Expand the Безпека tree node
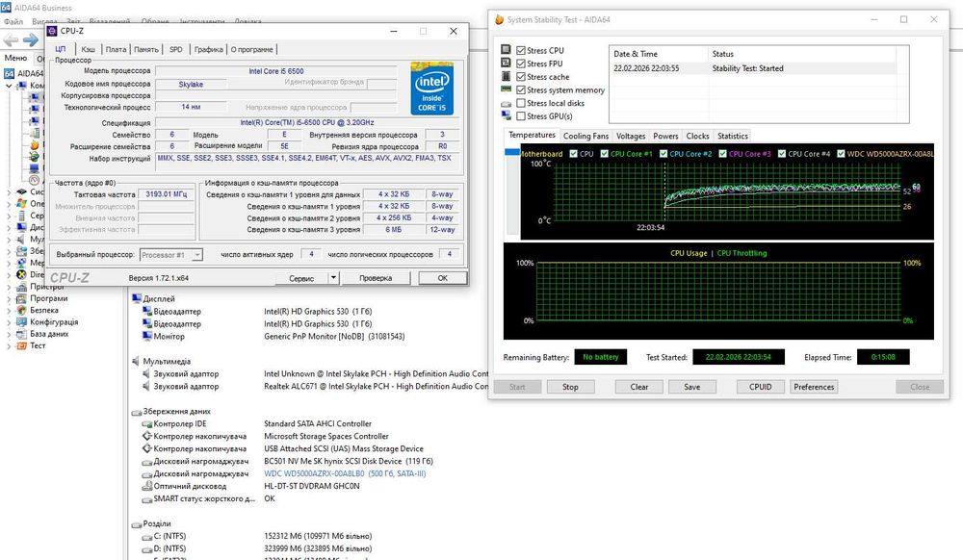 pos(9,311)
